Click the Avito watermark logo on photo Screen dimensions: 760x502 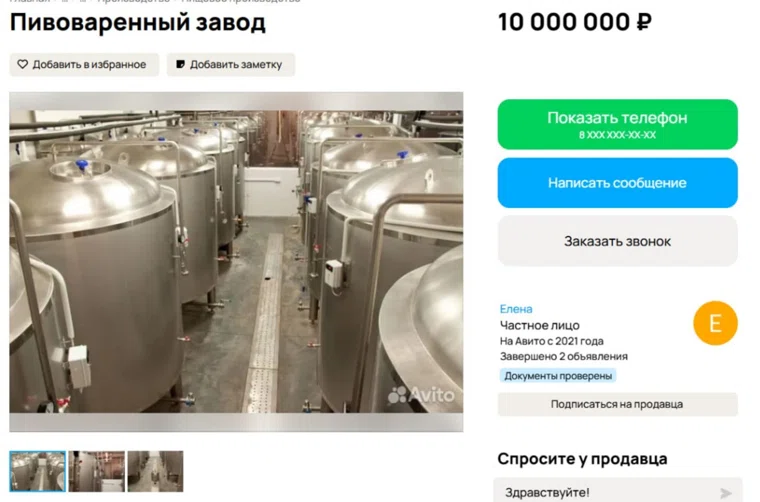coord(421,394)
